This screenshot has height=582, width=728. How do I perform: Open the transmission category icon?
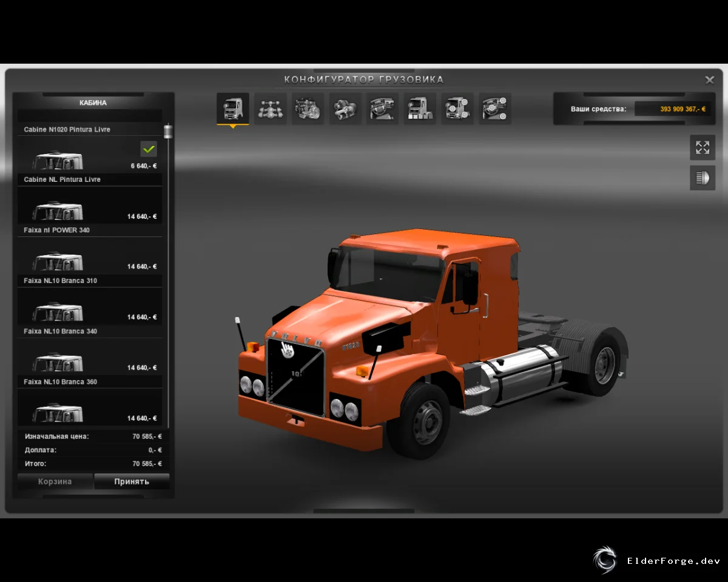tap(346, 109)
